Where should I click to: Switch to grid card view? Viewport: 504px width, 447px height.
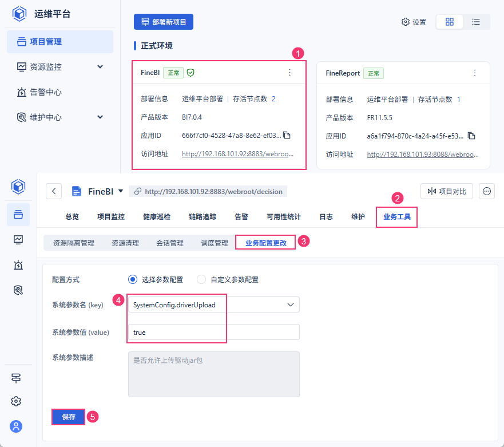(x=449, y=22)
